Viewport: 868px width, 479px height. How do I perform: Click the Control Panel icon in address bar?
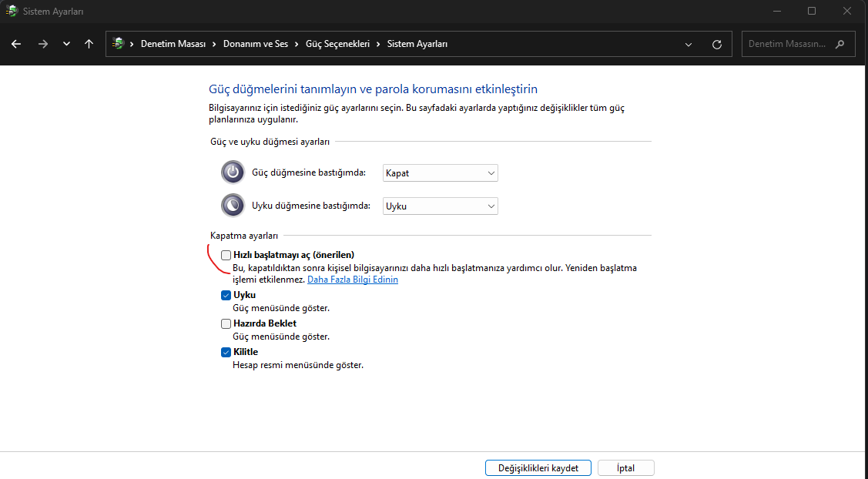[x=118, y=44]
